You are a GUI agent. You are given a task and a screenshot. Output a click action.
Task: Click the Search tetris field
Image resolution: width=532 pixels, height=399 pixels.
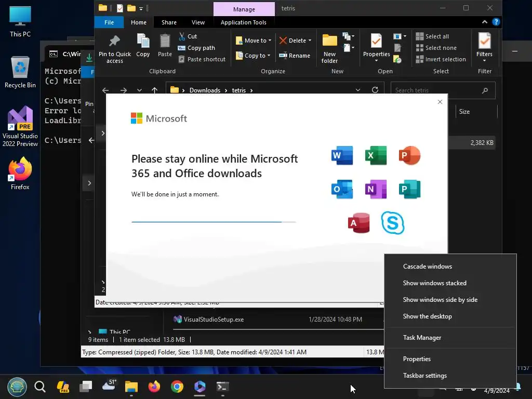pos(443,90)
